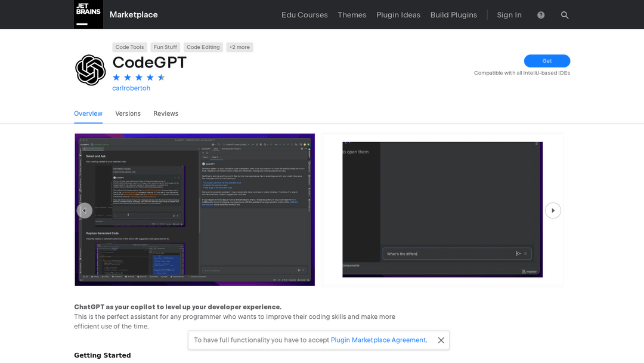Click the star rating row

(x=139, y=77)
